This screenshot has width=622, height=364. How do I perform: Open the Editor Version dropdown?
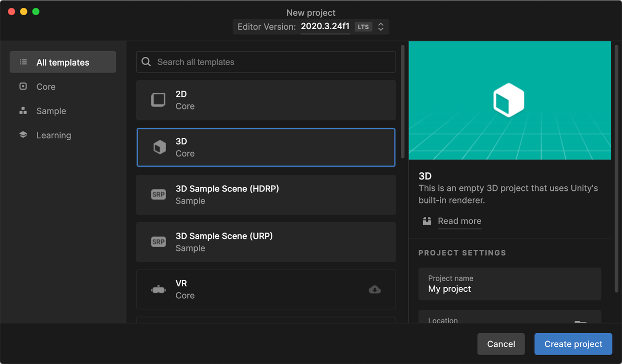310,27
